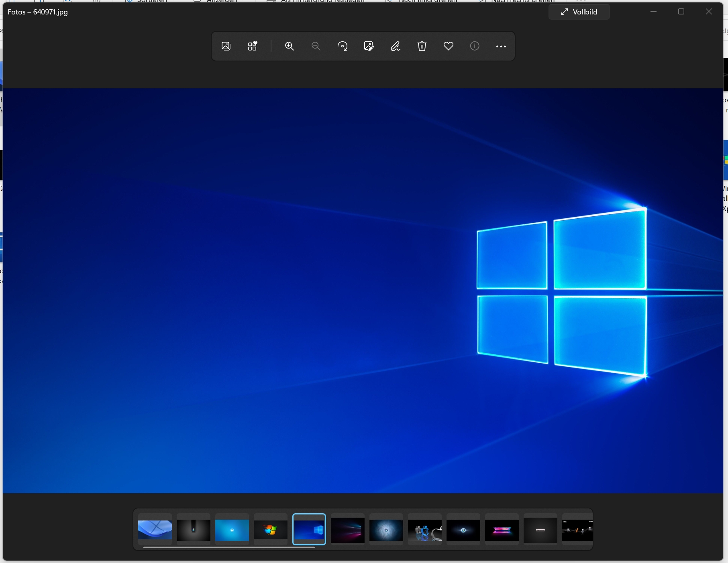The height and width of the screenshot is (563, 728).
Task: Select the highlighted blue Windows 10 thumbnail
Action: pos(309,529)
